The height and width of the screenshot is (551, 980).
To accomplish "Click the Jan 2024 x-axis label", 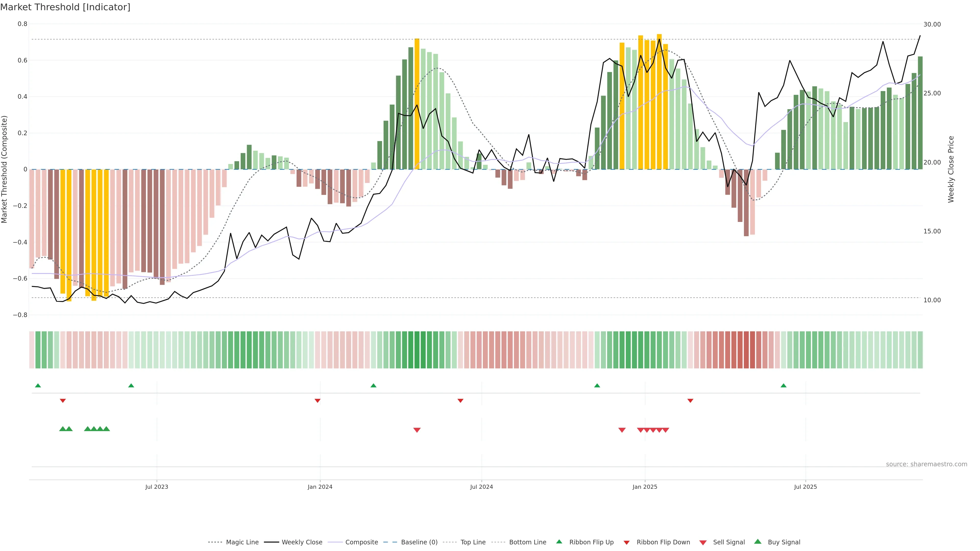I will (320, 487).
